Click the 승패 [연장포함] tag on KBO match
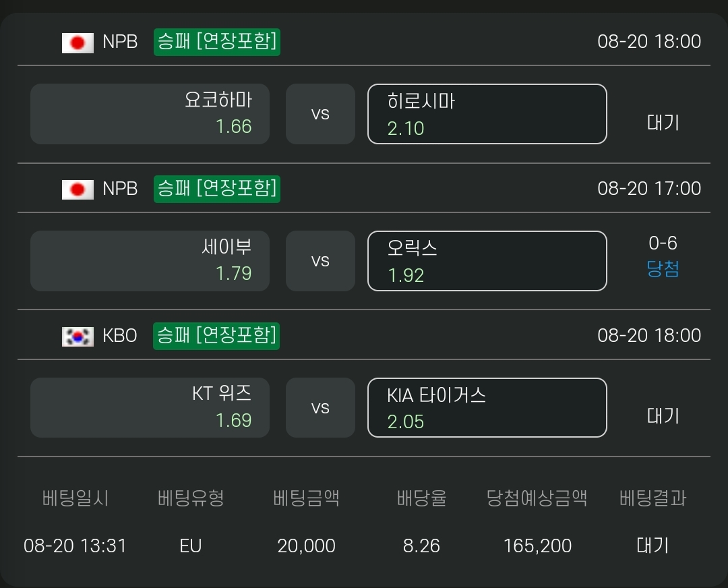 (x=216, y=336)
